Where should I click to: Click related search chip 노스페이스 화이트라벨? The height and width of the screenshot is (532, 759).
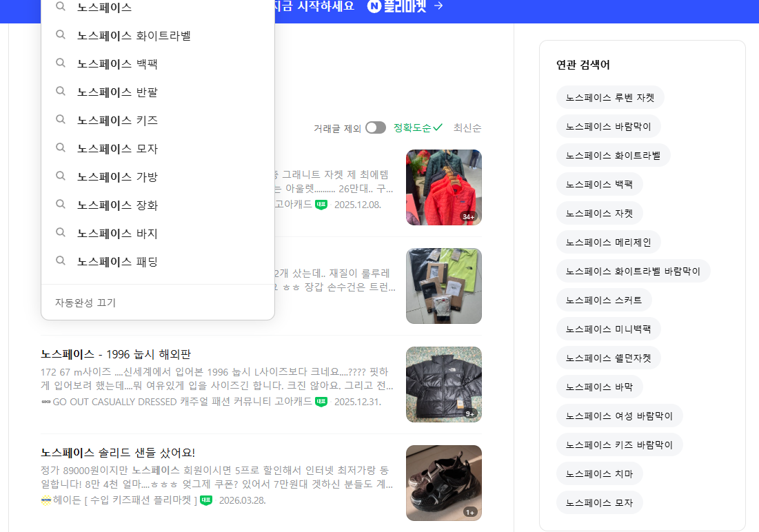[614, 155]
